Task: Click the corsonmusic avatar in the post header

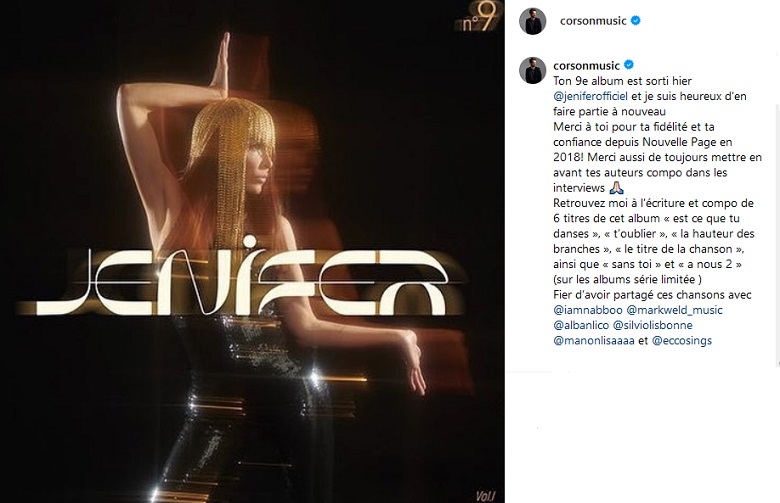Action: click(x=532, y=21)
